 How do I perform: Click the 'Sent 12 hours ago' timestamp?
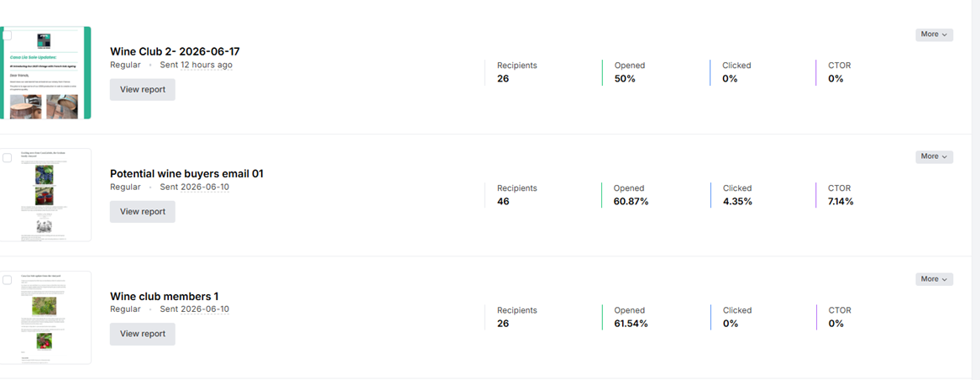[197, 65]
